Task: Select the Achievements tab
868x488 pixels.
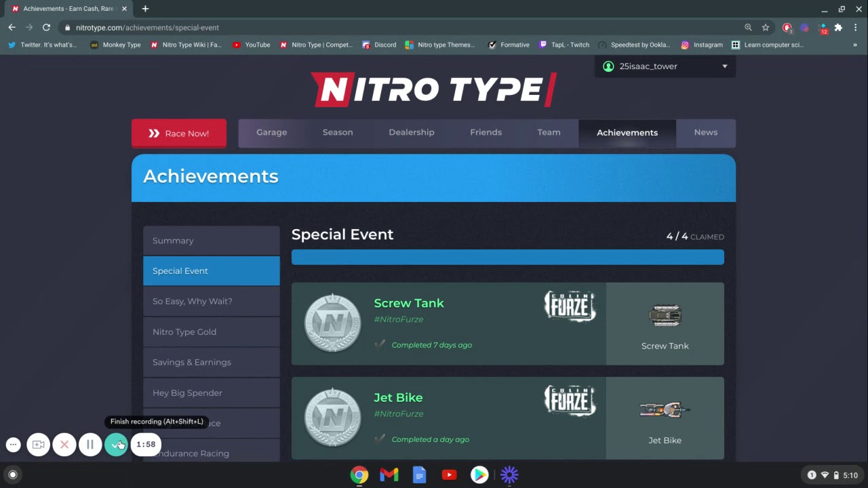Action: 627,133
